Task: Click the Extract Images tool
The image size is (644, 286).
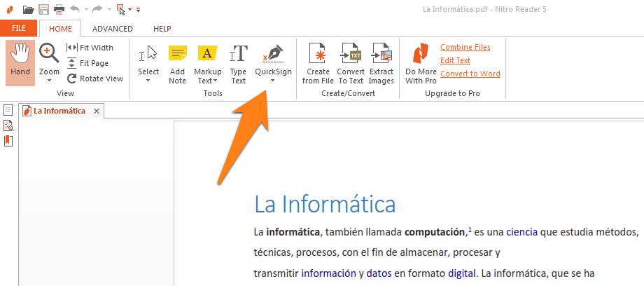Action: click(x=381, y=64)
